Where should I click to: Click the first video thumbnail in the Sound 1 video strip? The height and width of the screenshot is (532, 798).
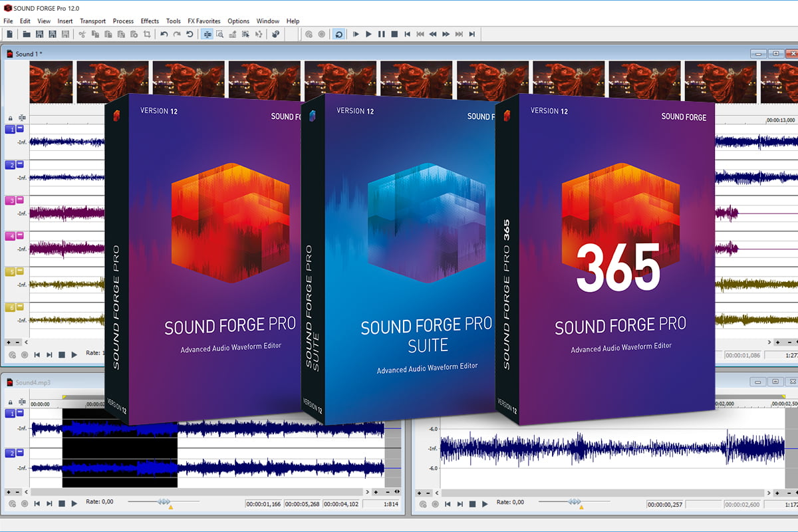click(x=51, y=81)
